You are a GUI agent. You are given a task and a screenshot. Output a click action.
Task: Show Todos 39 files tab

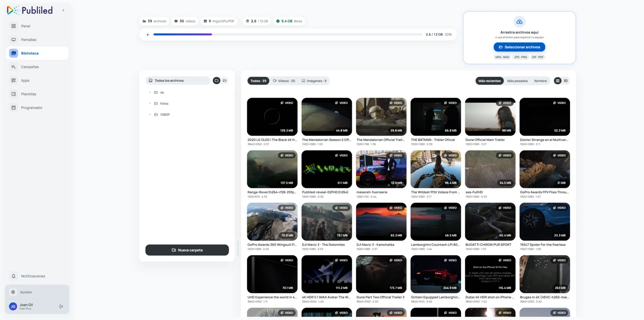coord(258,81)
